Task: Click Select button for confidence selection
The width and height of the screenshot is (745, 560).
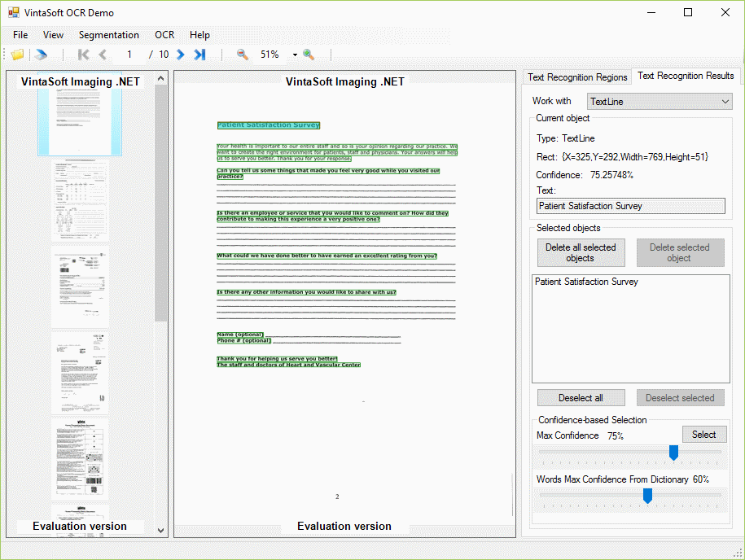Action: (x=703, y=435)
